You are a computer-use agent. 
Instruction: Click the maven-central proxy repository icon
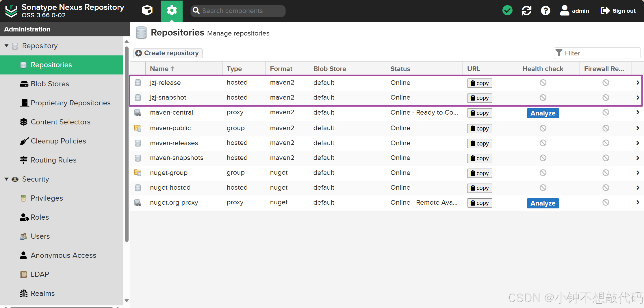(x=138, y=113)
